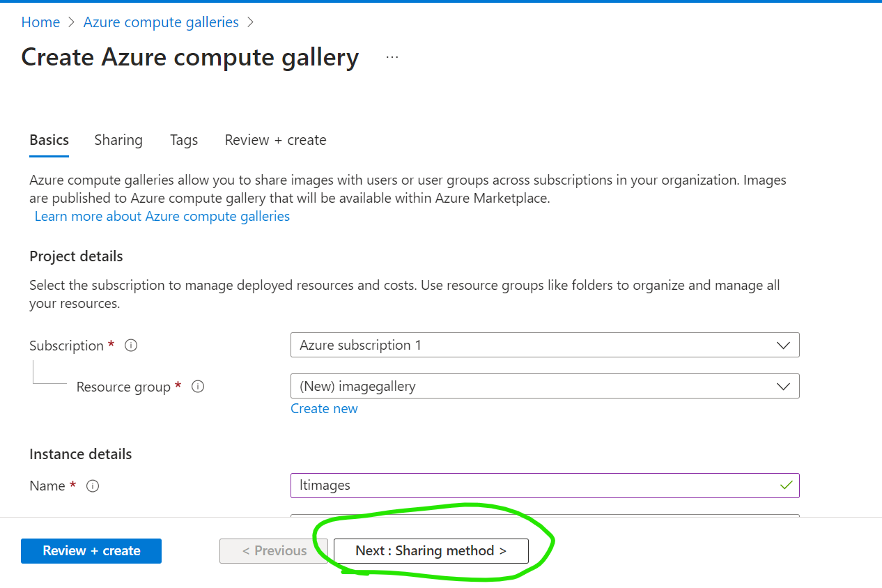The width and height of the screenshot is (882, 588).
Task: Click the Create new resource group link
Action: point(324,409)
